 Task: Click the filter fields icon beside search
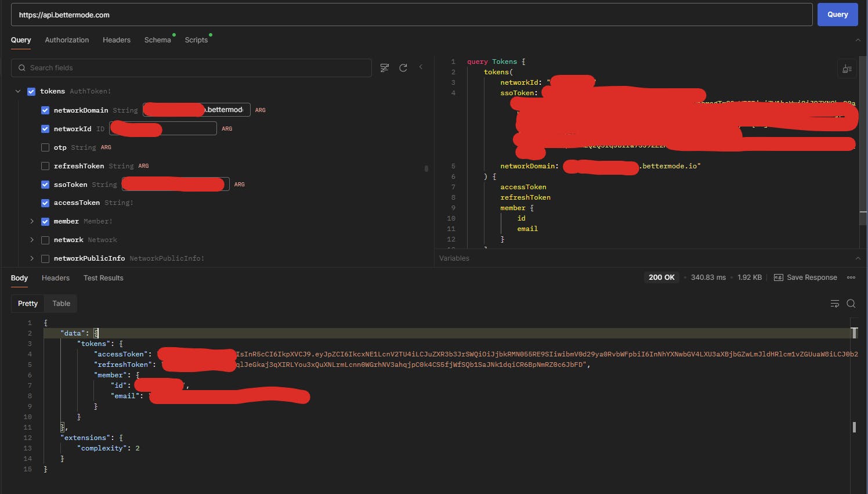[384, 68]
